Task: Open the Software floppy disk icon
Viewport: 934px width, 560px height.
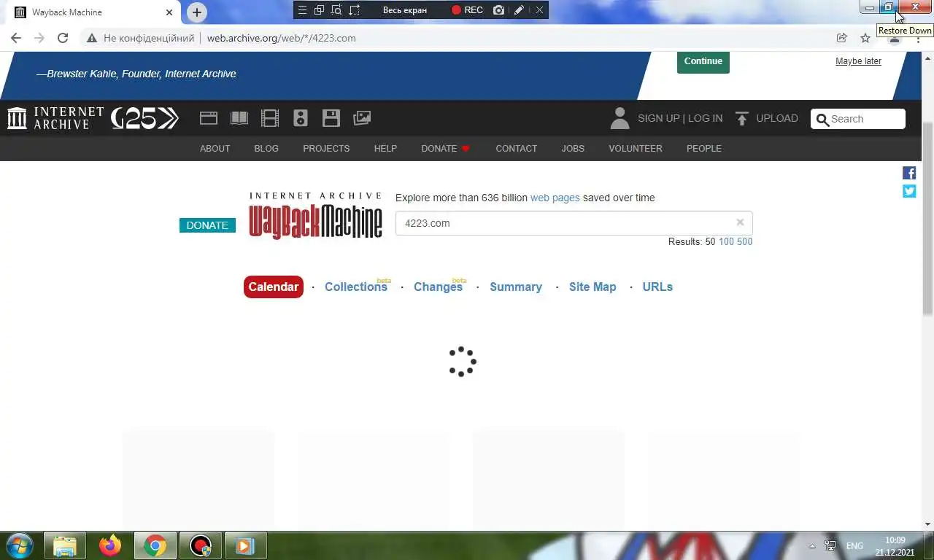Action: tap(331, 118)
